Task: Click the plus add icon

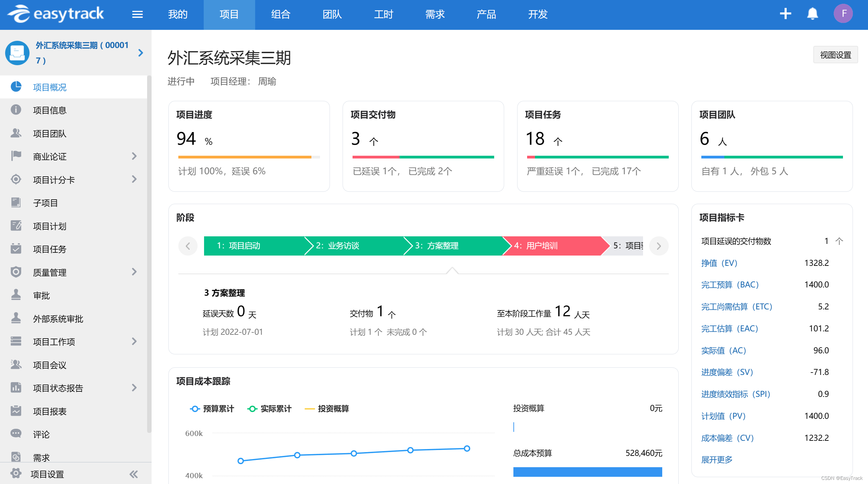Action: 785,14
